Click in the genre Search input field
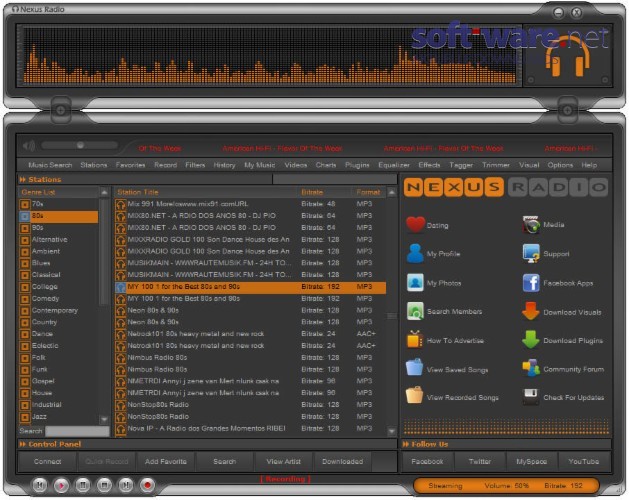This screenshot has height=500, width=629. (77, 431)
